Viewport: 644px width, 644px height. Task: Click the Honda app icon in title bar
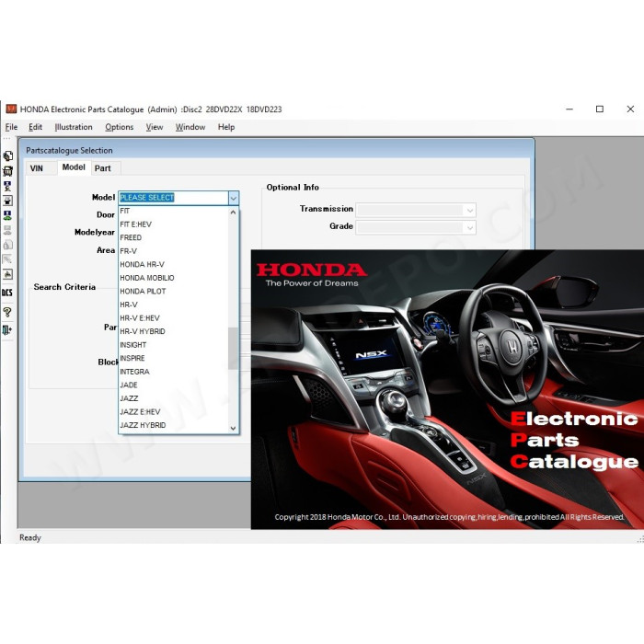point(11,109)
